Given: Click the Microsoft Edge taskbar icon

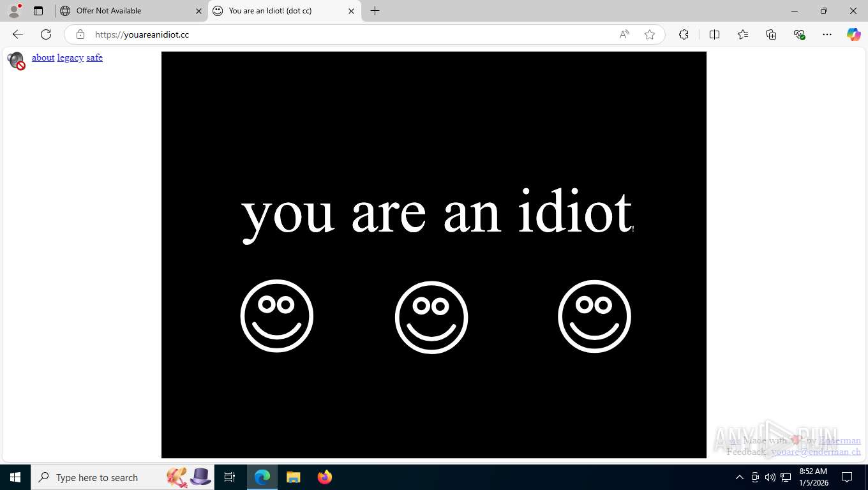Looking at the screenshot, I should (262, 477).
